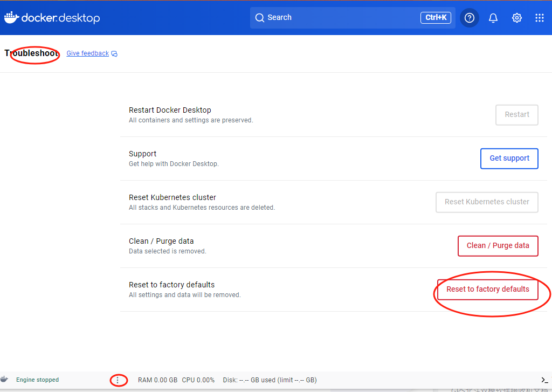Click 'Data selected is removed.' text
The image size is (552, 392).
click(168, 251)
